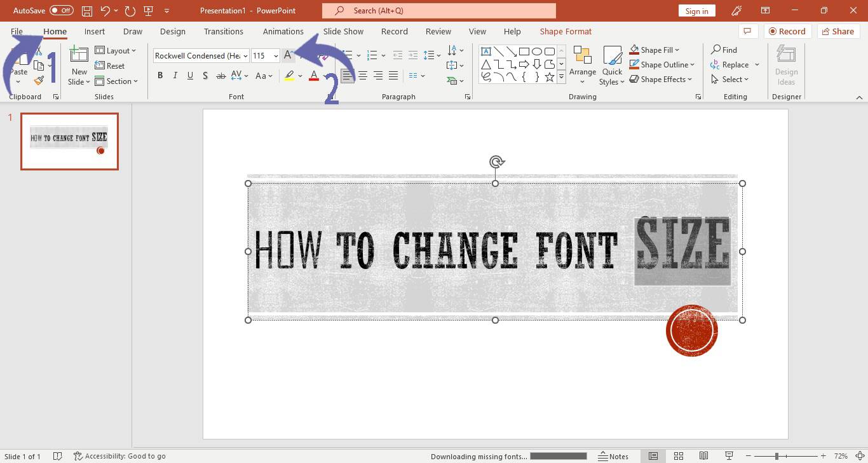The width and height of the screenshot is (868, 463).
Task: Open the Shape Effects dropdown
Action: [x=661, y=79]
